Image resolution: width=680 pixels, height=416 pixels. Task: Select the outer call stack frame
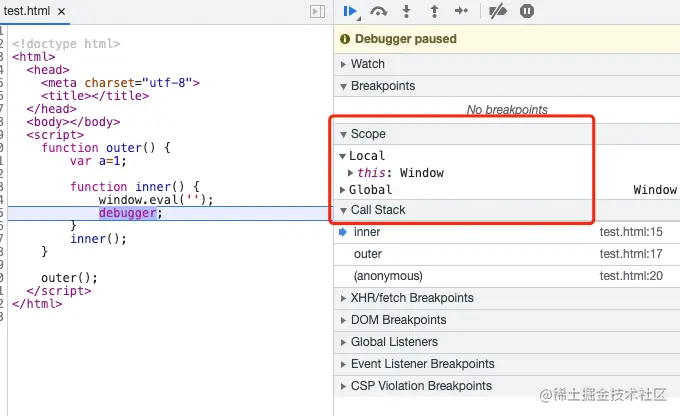[507, 254]
